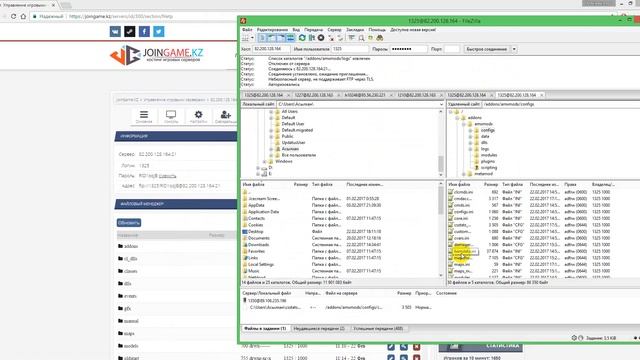Open the Помощь menu

[x=377, y=30]
